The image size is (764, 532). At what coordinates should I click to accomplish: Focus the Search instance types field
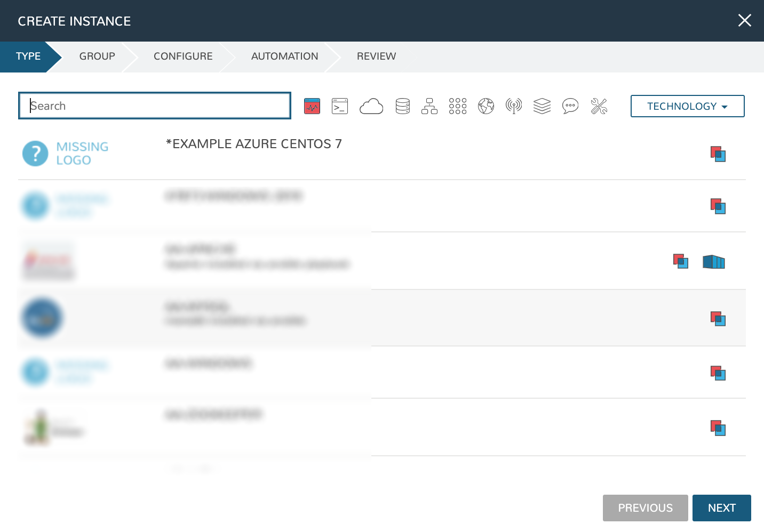[155, 106]
